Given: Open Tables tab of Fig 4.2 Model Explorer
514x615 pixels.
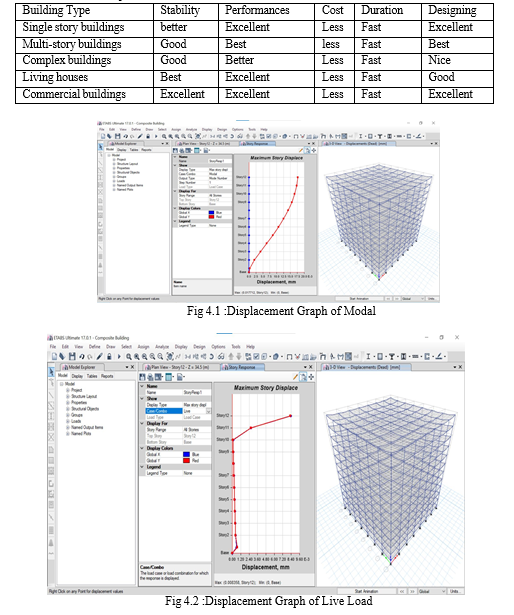Looking at the screenshot, I should (92, 376).
